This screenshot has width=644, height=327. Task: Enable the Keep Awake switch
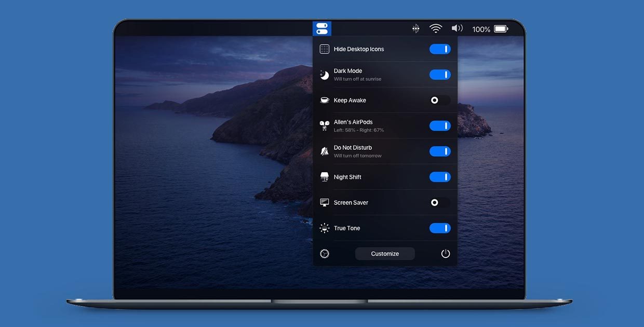(440, 100)
